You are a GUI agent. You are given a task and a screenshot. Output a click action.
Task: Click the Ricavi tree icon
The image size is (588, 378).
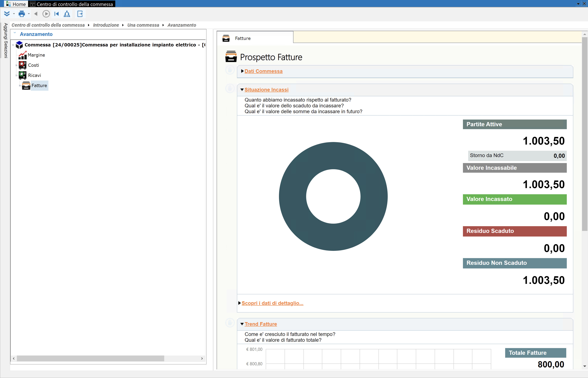coord(23,75)
